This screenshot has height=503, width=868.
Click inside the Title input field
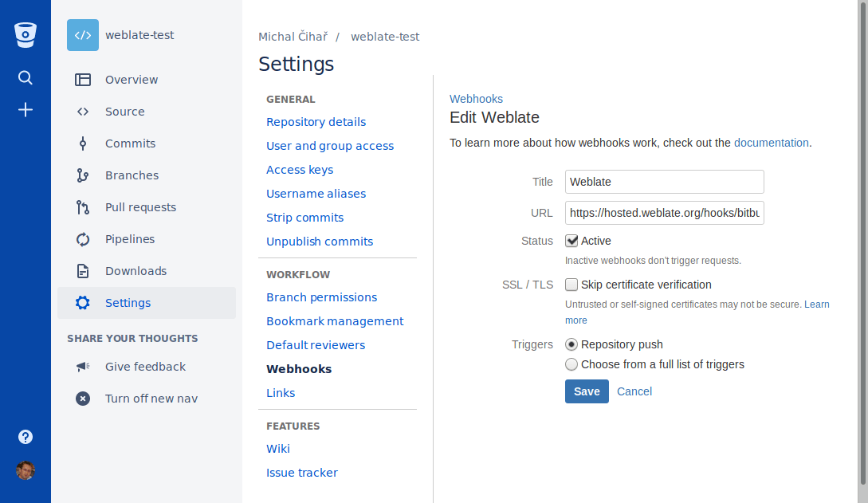[664, 182]
